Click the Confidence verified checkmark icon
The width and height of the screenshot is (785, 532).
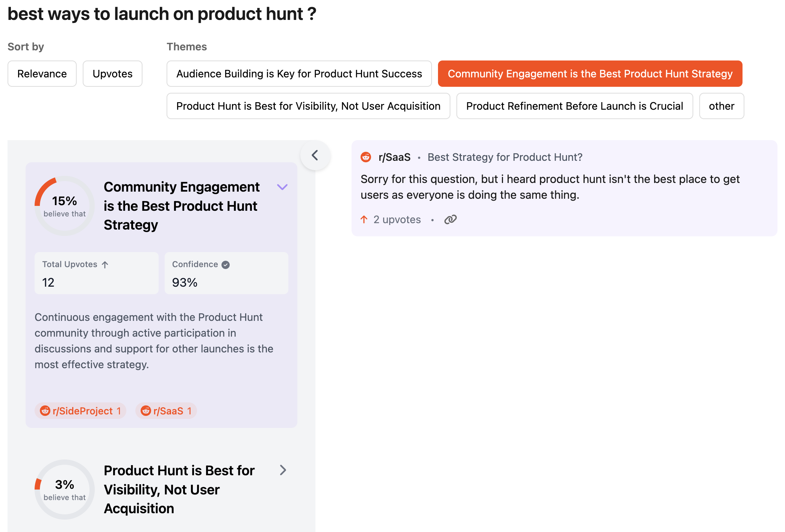(x=226, y=265)
